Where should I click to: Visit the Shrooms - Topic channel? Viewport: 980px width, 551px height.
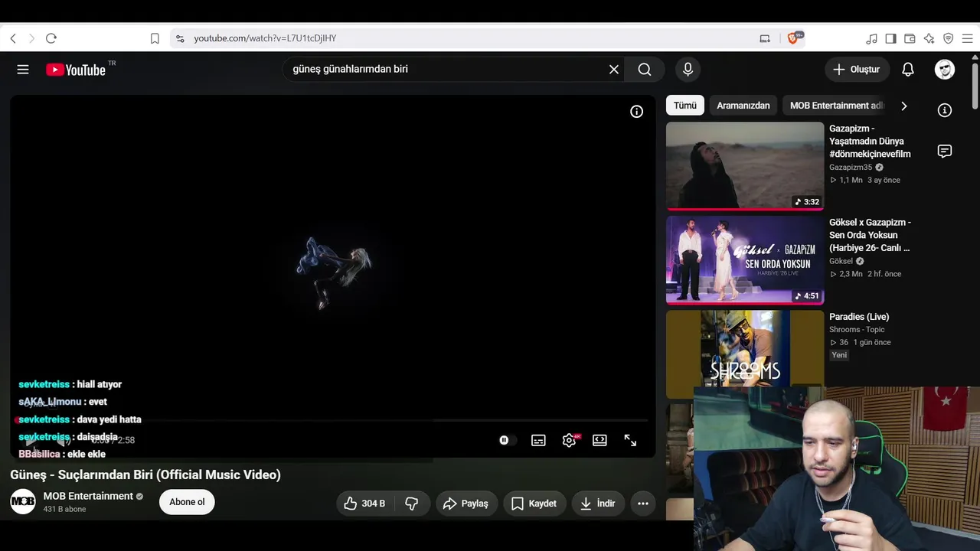[857, 330]
